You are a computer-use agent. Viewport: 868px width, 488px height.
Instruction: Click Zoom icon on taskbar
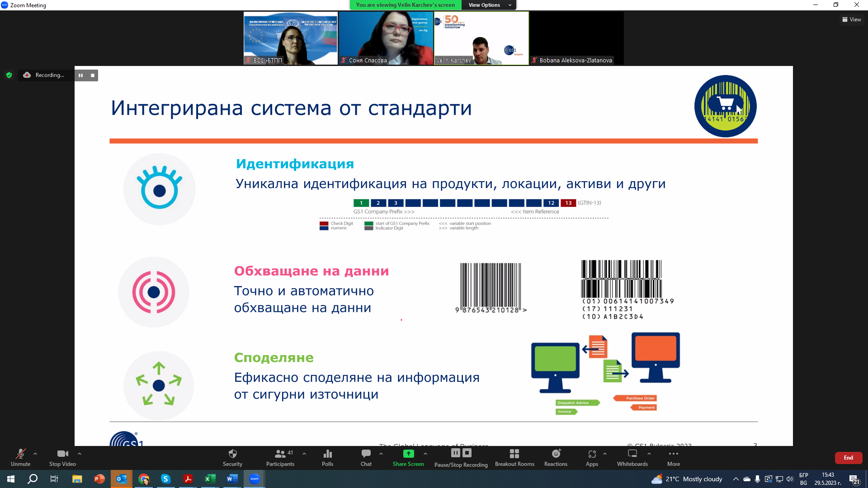pos(255,479)
